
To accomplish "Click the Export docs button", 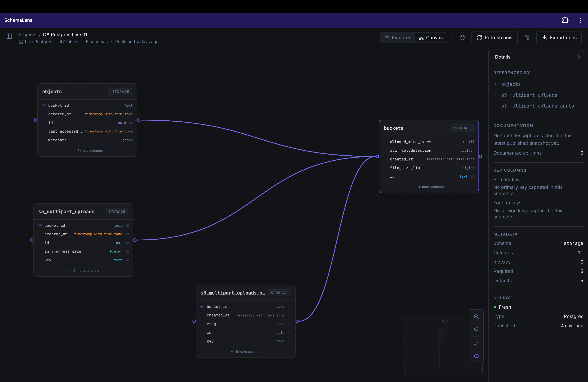I will coord(559,38).
